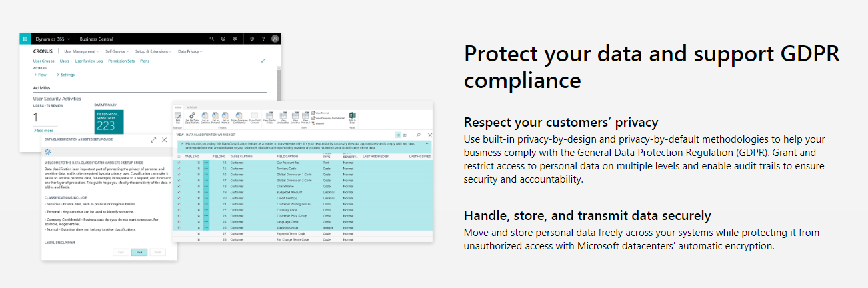
Task: Toggle the header select-all checkbox in worksheet
Action: coord(178,156)
